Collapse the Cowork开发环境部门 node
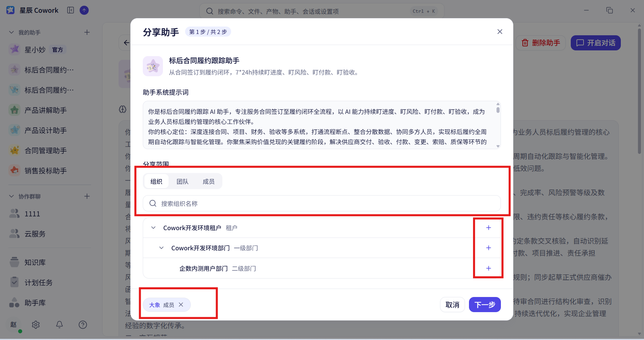 point(161,248)
